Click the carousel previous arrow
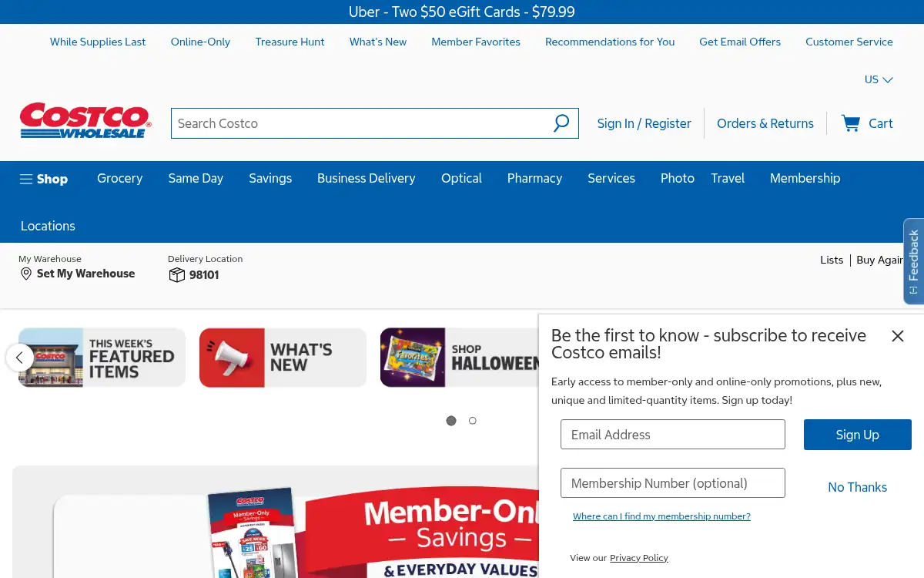 coord(19,358)
